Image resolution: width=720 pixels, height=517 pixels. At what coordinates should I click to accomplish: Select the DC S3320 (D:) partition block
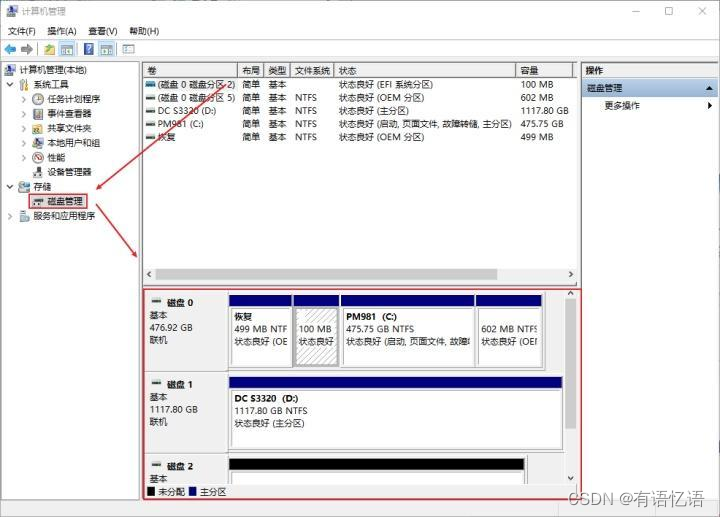pos(395,412)
